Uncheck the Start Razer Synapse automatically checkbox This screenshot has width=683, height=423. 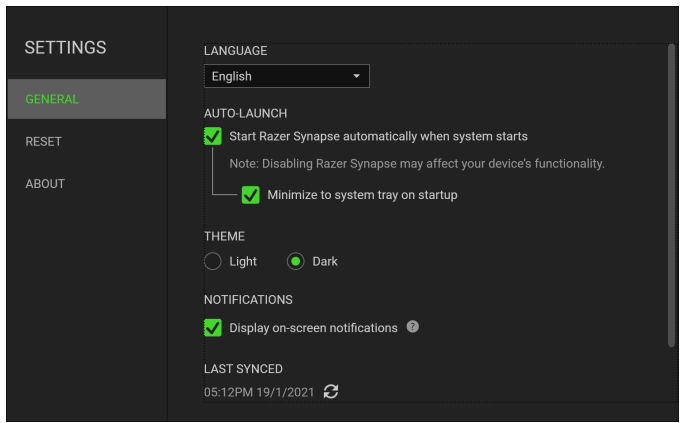point(212,136)
